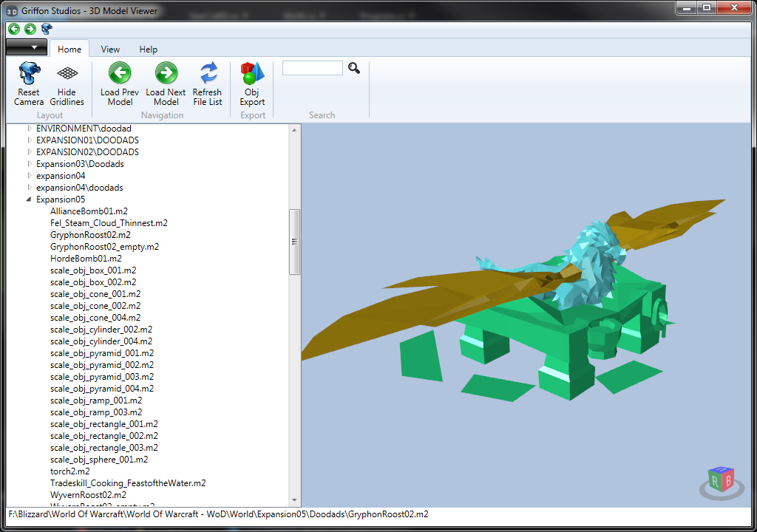
Task: Click the search magnifier icon
Action: pyautogui.click(x=354, y=68)
